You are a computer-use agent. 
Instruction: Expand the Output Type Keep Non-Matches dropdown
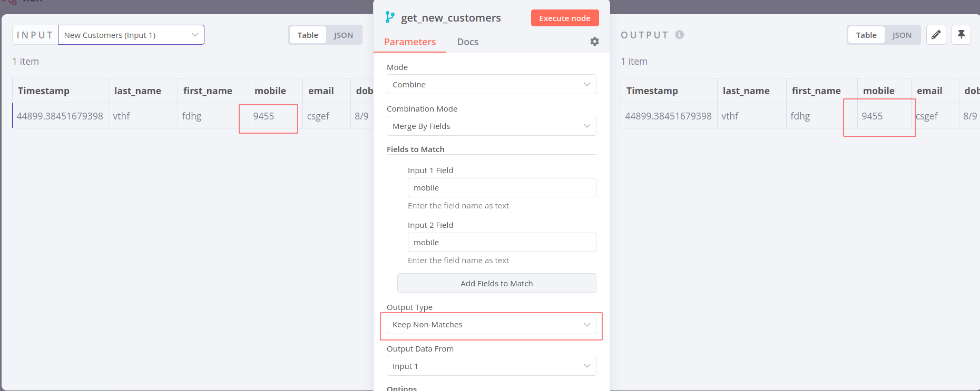(492, 325)
